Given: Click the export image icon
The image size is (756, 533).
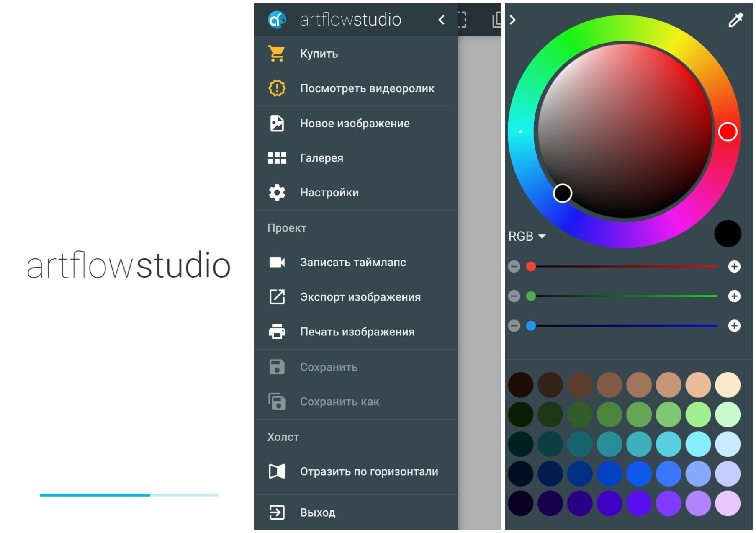Looking at the screenshot, I should coord(277,297).
